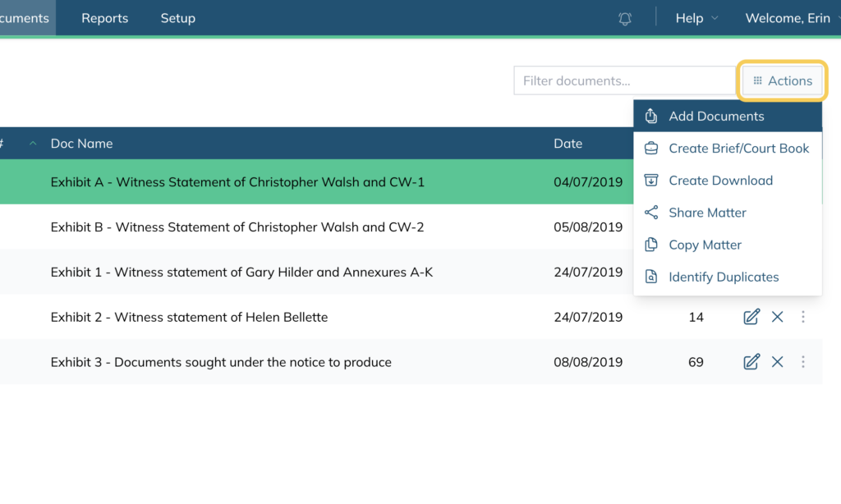
Task: Open the Reports tab
Action: click(x=104, y=18)
